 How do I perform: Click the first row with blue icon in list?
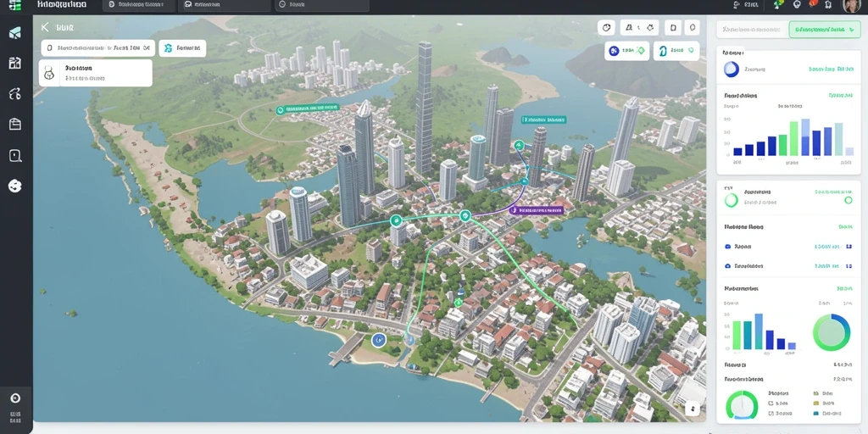click(x=788, y=247)
